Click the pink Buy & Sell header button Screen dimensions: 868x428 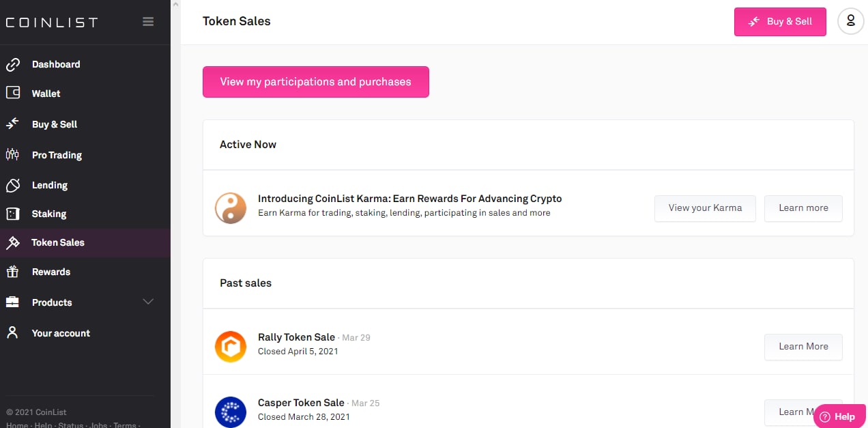780,22
